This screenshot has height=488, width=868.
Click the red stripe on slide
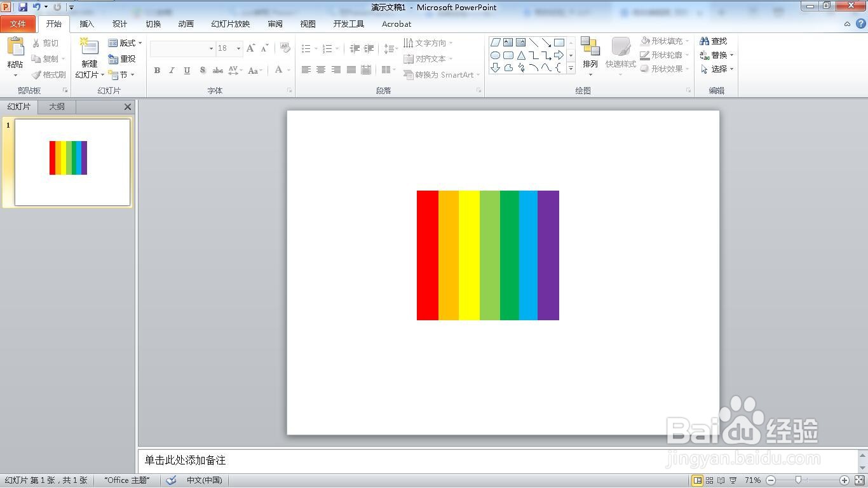coord(428,255)
